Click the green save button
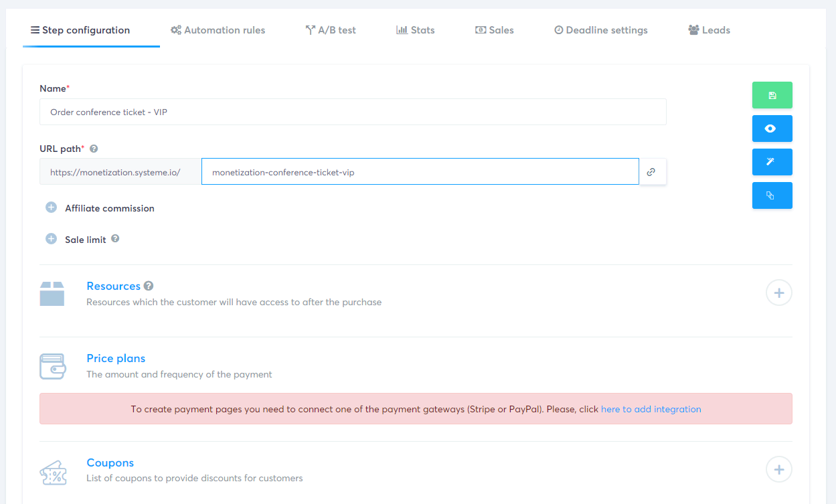This screenshot has height=504, width=836. 772,95
